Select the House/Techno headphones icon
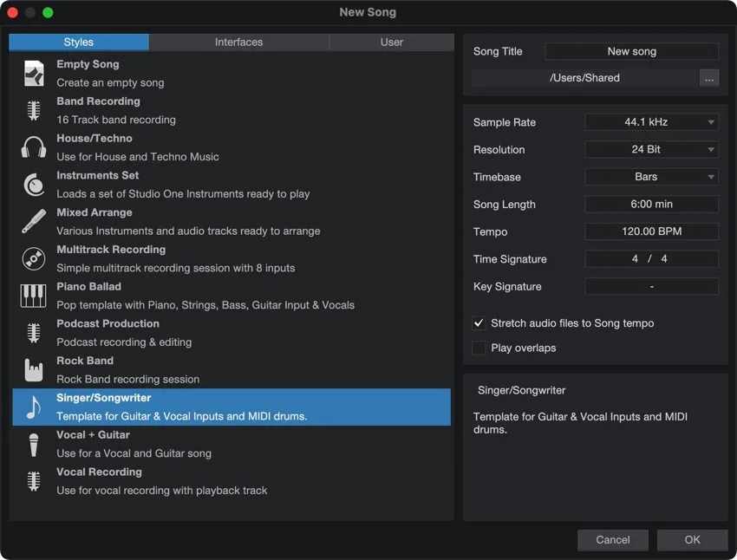 pyautogui.click(x=33, y=147)
